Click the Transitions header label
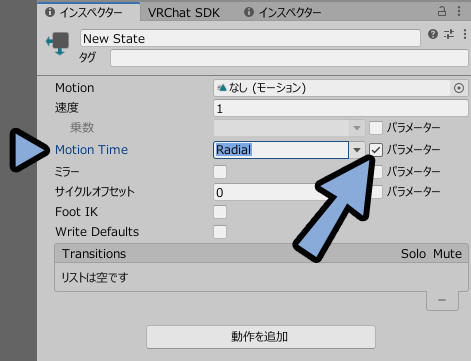This screenshot has width=471, height=361. (94, 254)
